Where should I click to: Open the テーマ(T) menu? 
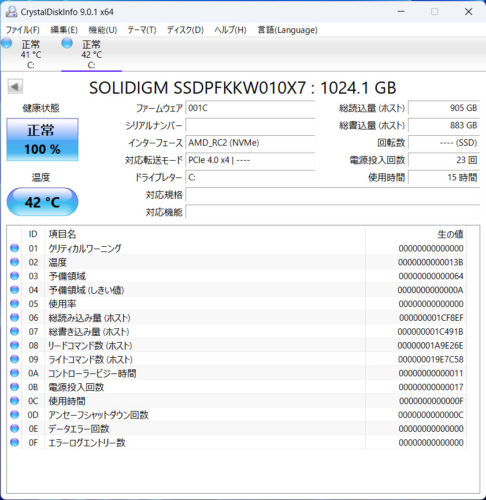point(142,30)
